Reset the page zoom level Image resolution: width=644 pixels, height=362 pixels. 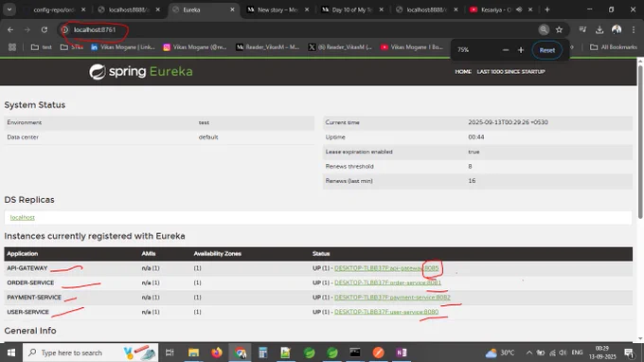pyautogui.click(x=547, y=50)
